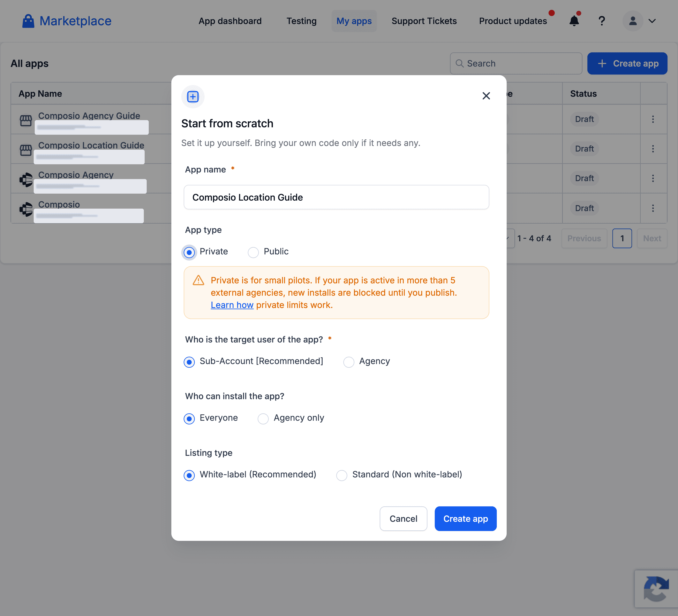
Task: Click the App name input field
Action: (x=336, y=197)
